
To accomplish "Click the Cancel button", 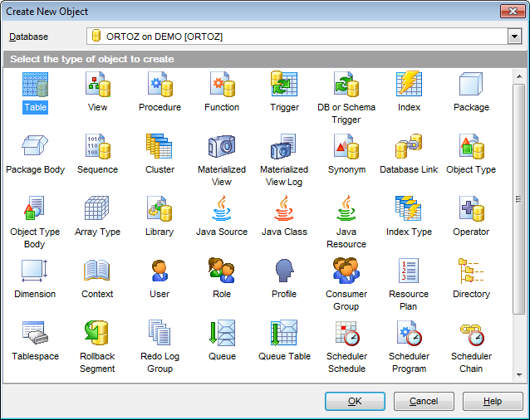I will [x=424, y=401].
